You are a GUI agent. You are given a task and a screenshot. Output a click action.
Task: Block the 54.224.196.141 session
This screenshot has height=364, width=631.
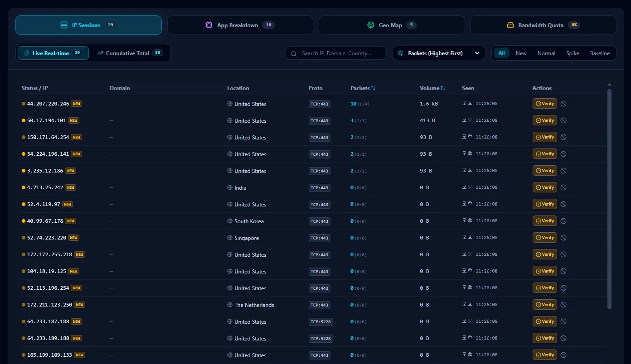563,154
